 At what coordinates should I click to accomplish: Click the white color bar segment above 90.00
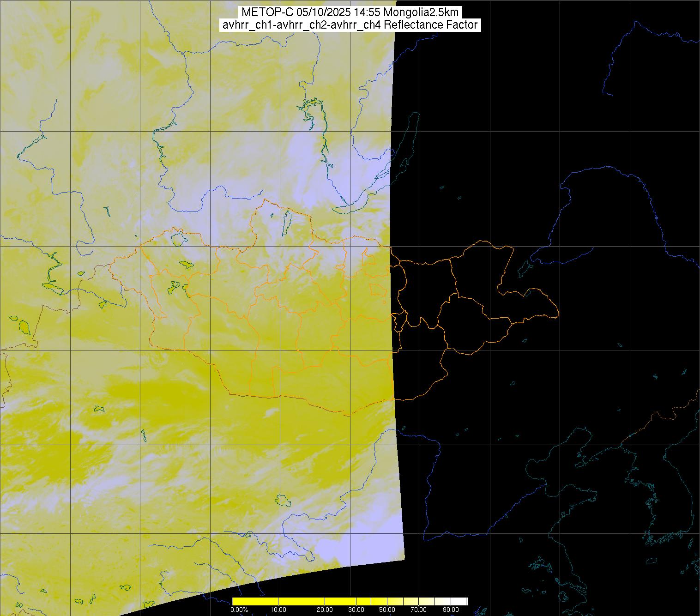[x=459, y=601]
